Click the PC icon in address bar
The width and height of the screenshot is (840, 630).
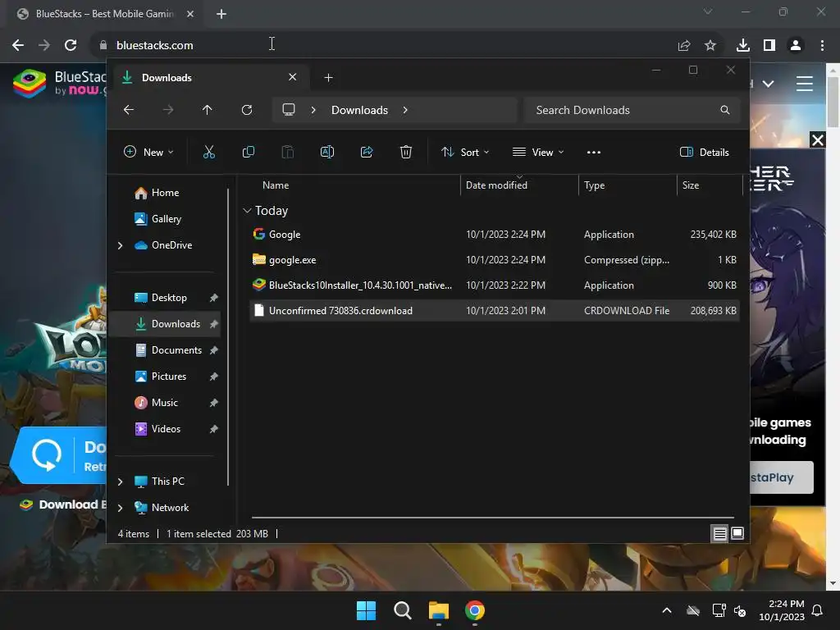(x=289, y=110)
